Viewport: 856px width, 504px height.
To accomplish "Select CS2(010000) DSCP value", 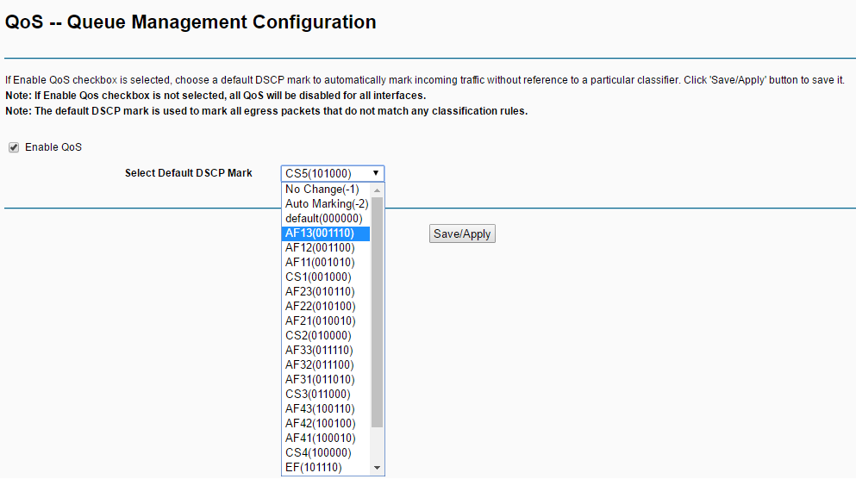I will [x=326, y=336].
